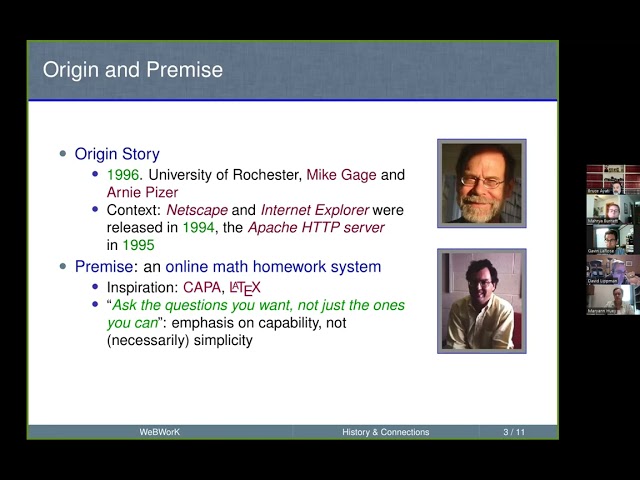Click 'online math homework system' text
Screen dimensions: 640x480
point(273,267)
